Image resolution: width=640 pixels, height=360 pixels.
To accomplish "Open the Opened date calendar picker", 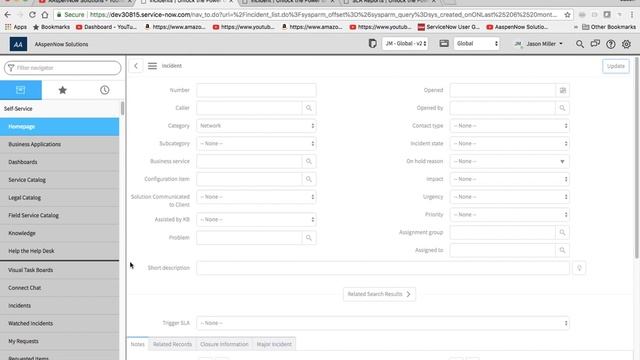I will pyautogui.click(x=562, y=90).
